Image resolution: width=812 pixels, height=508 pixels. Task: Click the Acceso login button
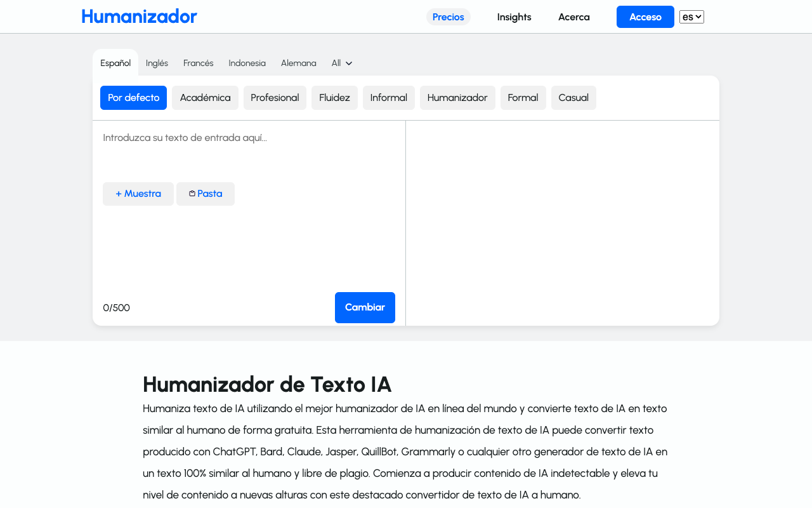[645, 17]
